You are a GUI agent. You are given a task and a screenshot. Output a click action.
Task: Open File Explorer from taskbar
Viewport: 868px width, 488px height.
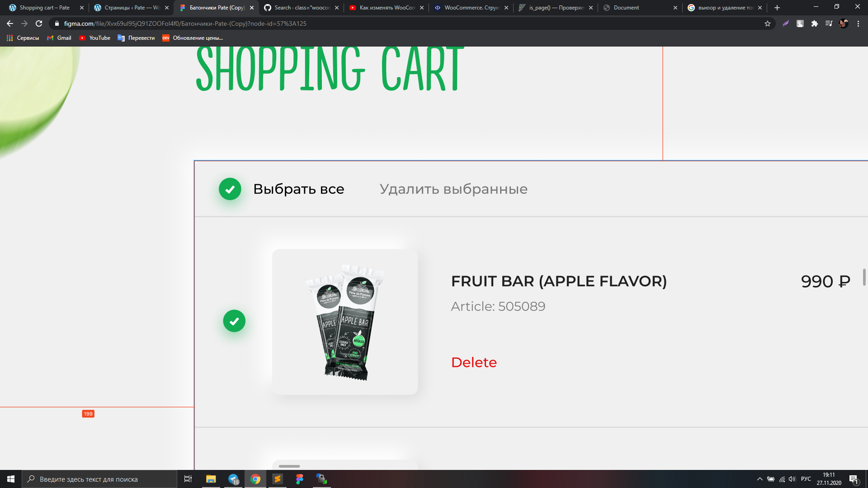pos(211,479)
